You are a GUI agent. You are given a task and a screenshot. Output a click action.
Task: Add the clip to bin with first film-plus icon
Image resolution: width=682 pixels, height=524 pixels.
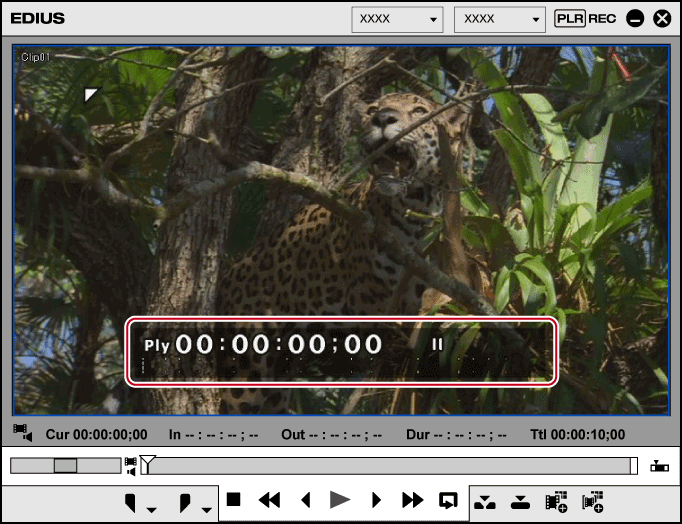coord(556,501)
